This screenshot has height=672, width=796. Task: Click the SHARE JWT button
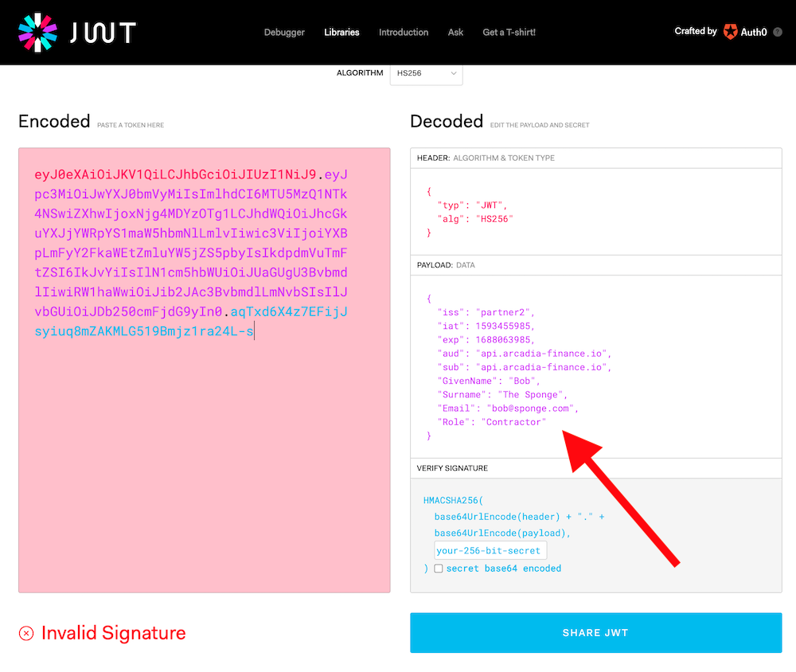596,632
